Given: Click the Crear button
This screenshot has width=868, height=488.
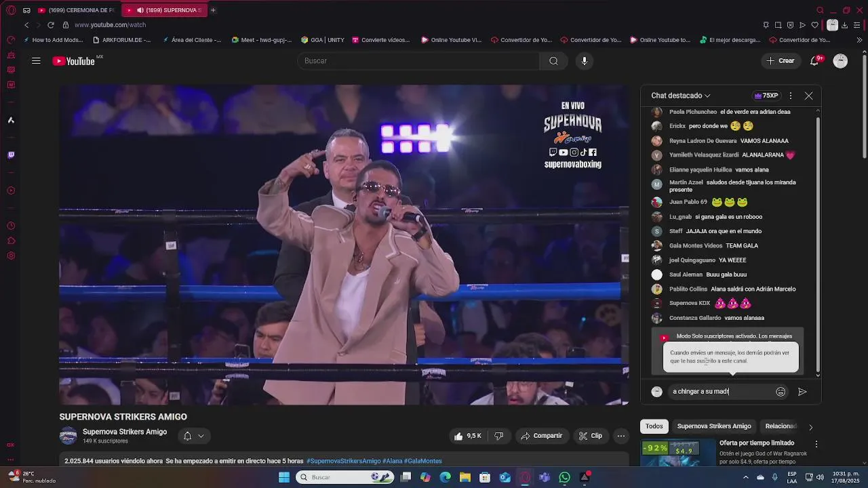Looking at the screenshot, I should click(x=781, y=61).
